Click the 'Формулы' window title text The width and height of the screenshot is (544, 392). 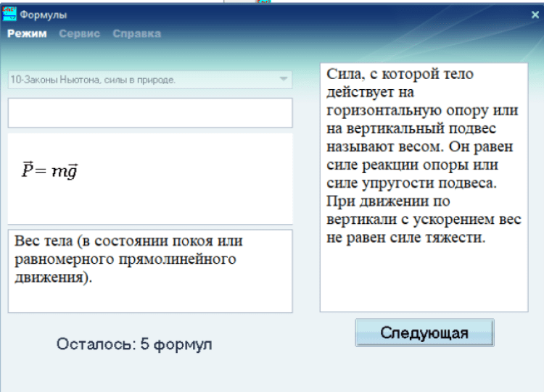(x=44, y=14)
